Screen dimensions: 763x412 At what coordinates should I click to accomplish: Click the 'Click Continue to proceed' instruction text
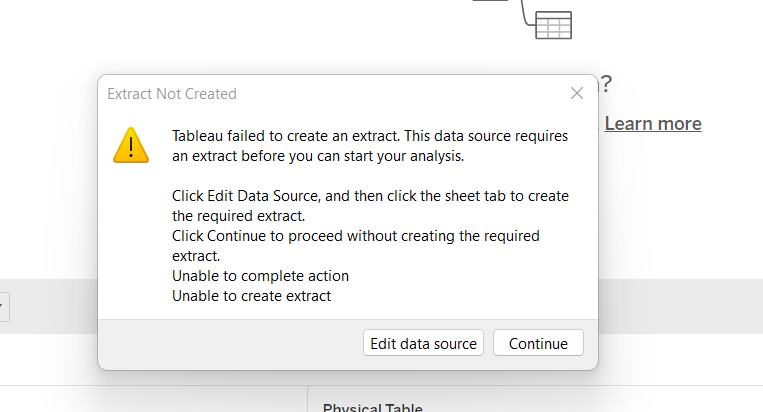[x=355, y=236]
